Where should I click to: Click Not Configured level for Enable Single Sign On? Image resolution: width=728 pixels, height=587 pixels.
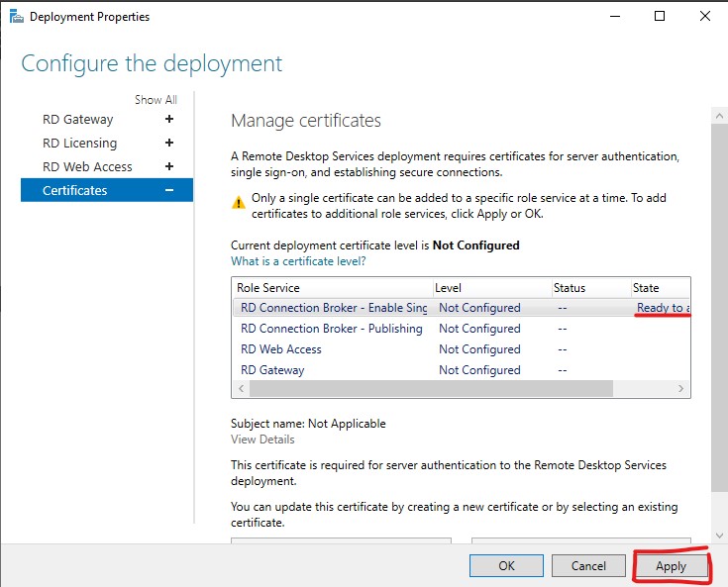(x=479, y=308)
